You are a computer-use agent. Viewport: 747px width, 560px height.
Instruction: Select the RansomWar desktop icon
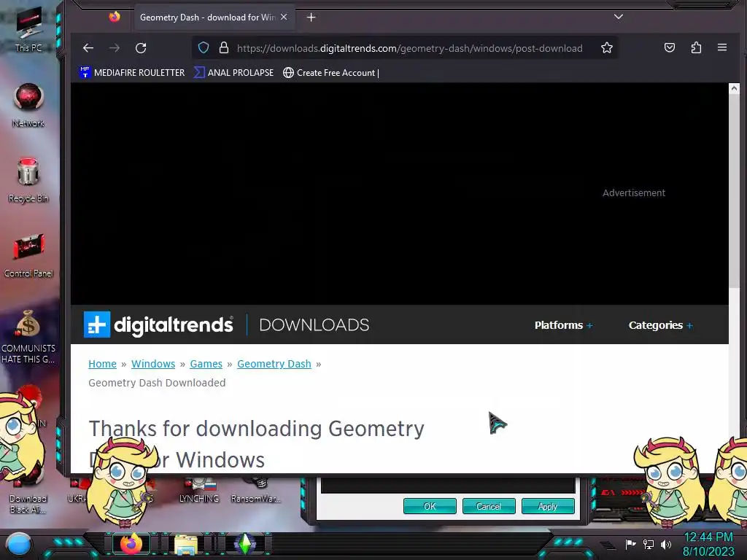pos(256,491)
